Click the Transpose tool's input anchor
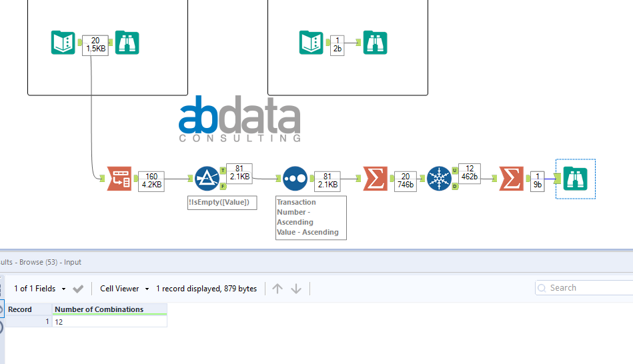Viewport: 633px width, 364px height. [x=103, y=179]
